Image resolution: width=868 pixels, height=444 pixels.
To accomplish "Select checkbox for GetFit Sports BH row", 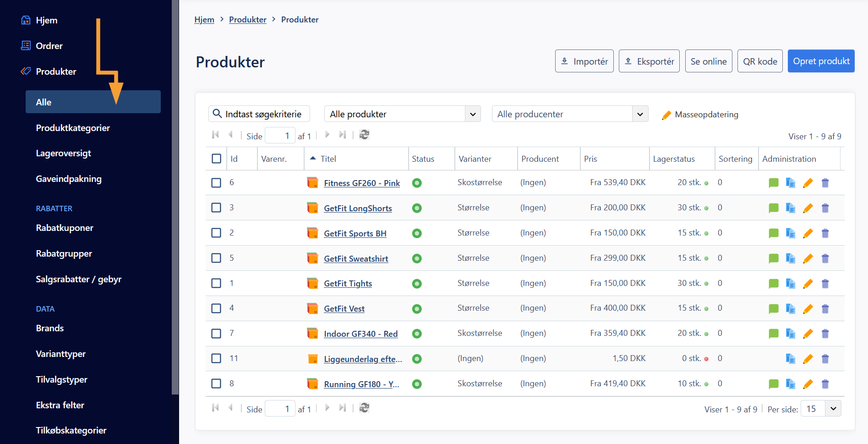I will [216, 233].
